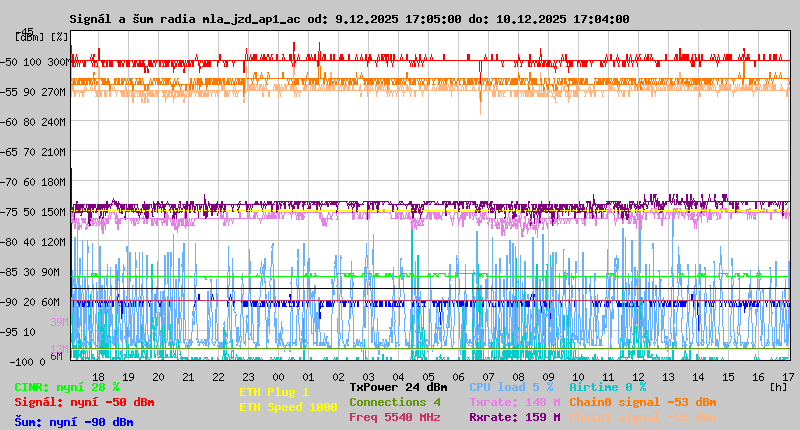Click the Chain0 signal -53 dBm legend
This screenshot has height=430, width=800.
tap(642, 402)
